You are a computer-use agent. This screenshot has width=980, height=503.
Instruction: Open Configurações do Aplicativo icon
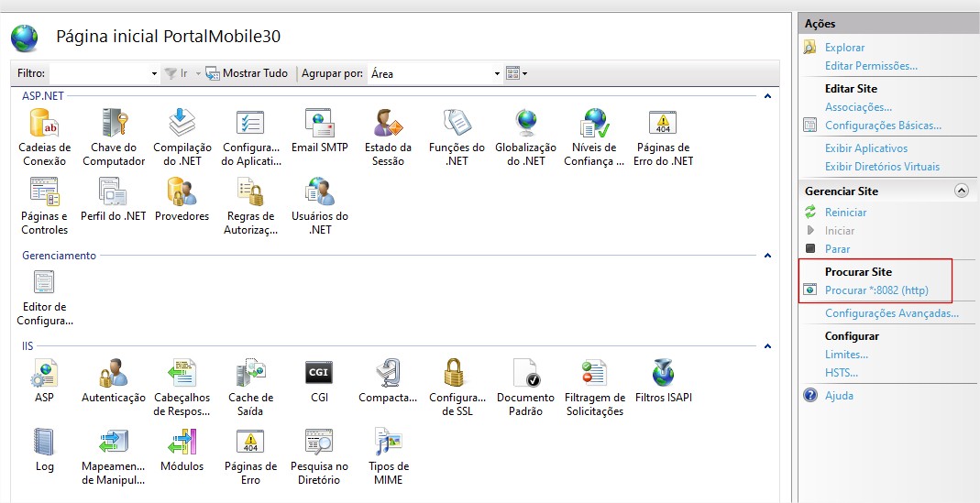251,137
